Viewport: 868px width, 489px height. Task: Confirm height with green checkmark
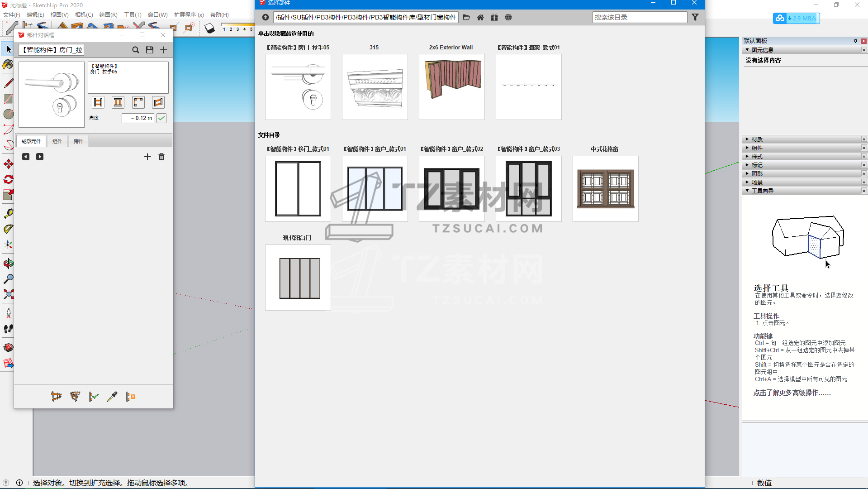coord(161,118)
